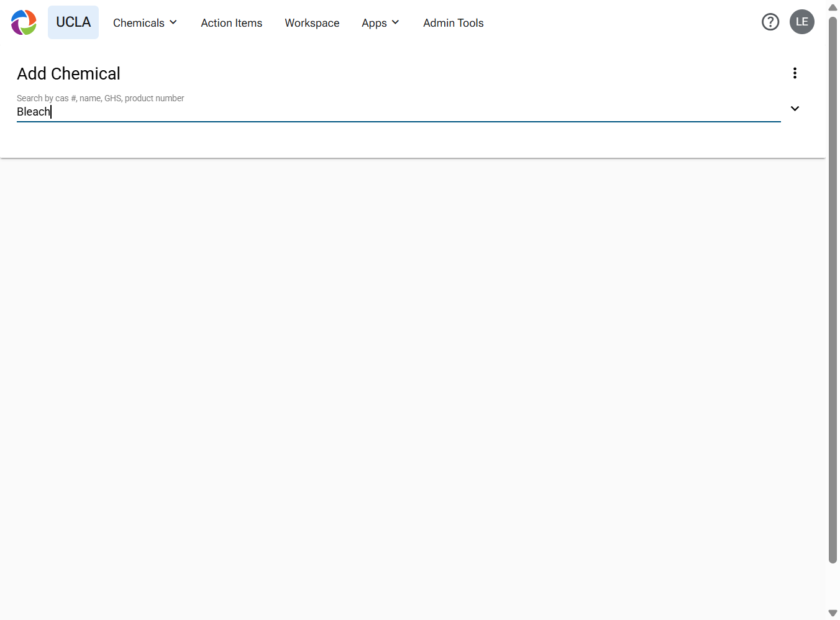Open the LE user avatar menu

coord(802,22)
